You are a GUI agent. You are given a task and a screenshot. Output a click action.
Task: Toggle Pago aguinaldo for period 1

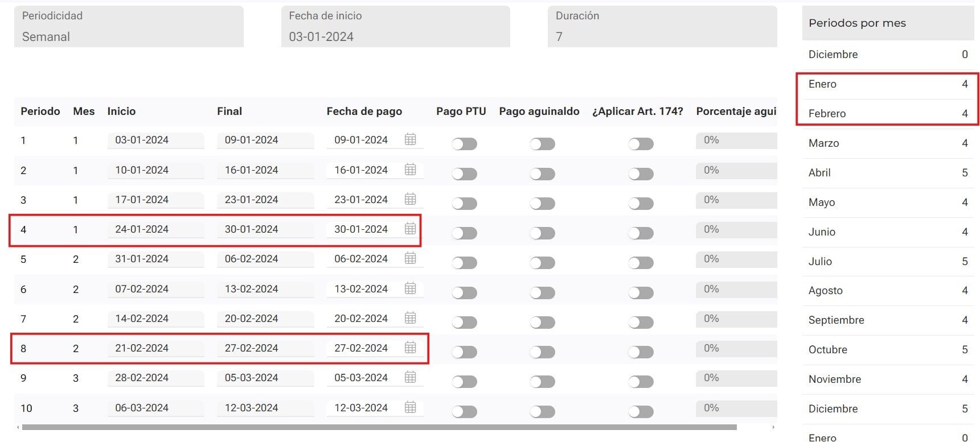(x=542, y=144)
